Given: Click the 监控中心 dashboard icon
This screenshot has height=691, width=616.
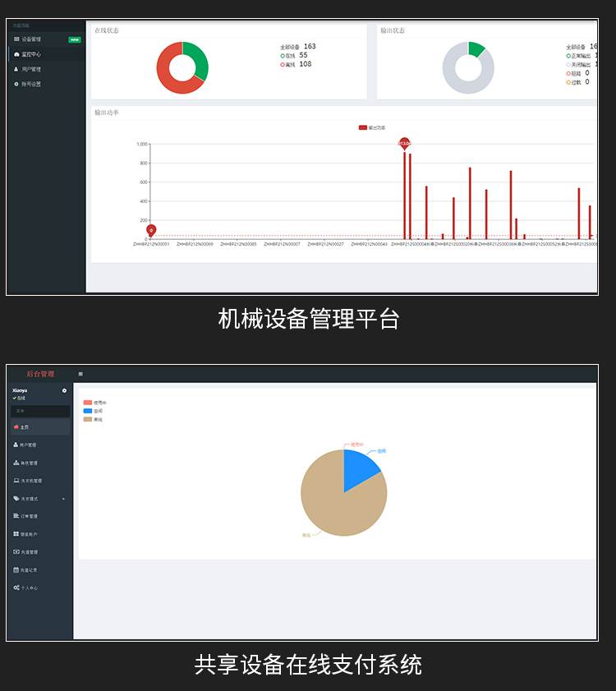Looking at the screenshot, I should point(16,54).
